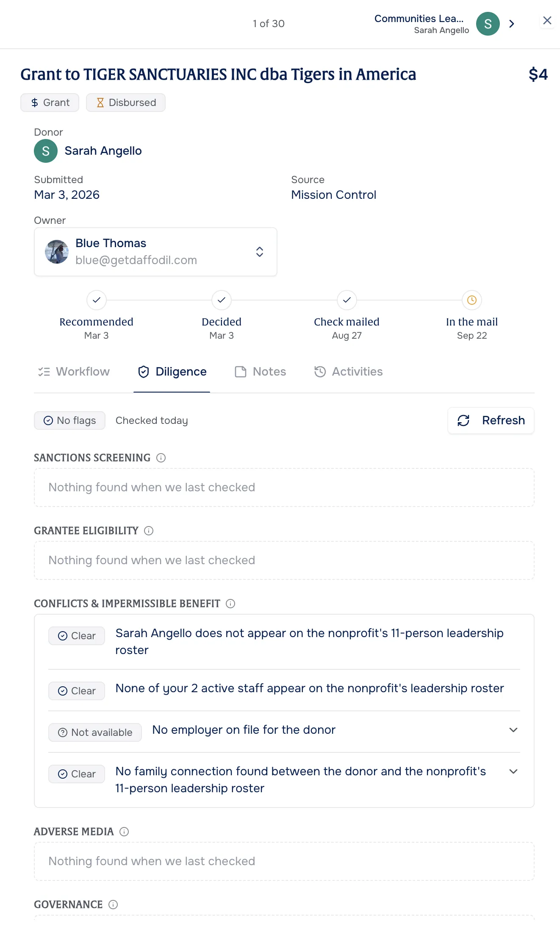Click the Sarah Angello donor name link

pyautogui.click(x=103, y=151)
